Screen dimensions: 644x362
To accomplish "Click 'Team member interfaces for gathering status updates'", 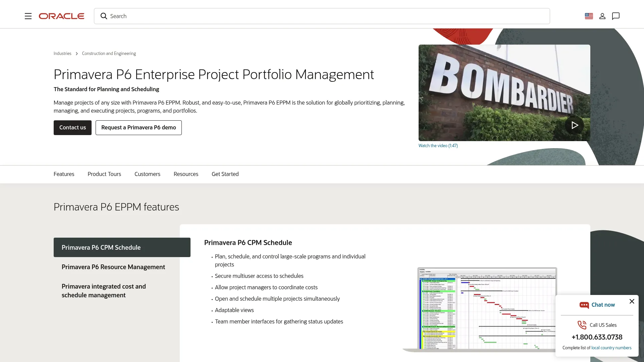I will [279, 322].
